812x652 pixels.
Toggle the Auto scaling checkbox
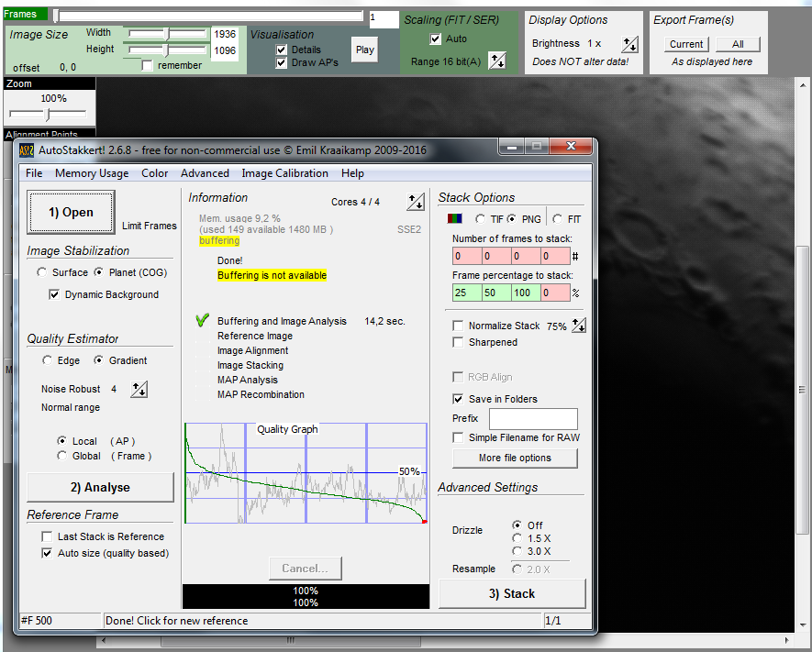(436, 39)
